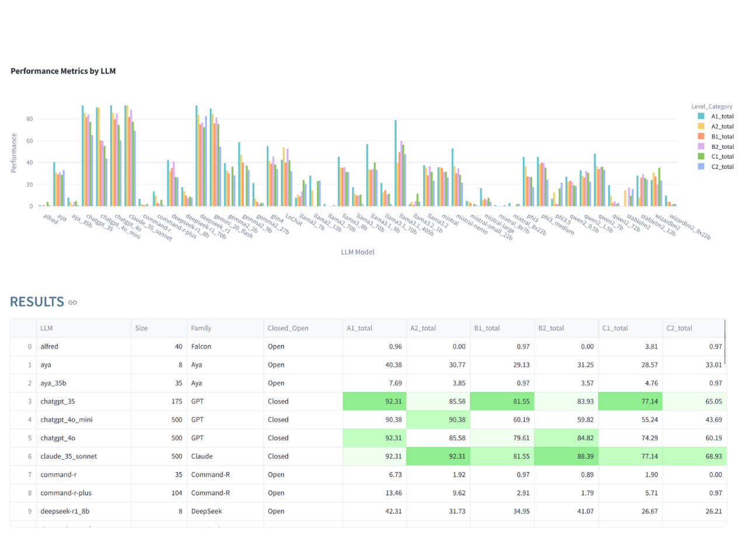Click the C1_total green legend swatch
The image size is (747, 560).
click(701, 156)
